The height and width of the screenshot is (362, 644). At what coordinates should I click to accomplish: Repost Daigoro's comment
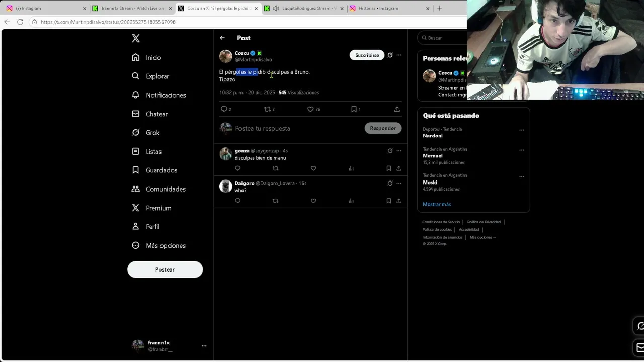pos(275,201)
